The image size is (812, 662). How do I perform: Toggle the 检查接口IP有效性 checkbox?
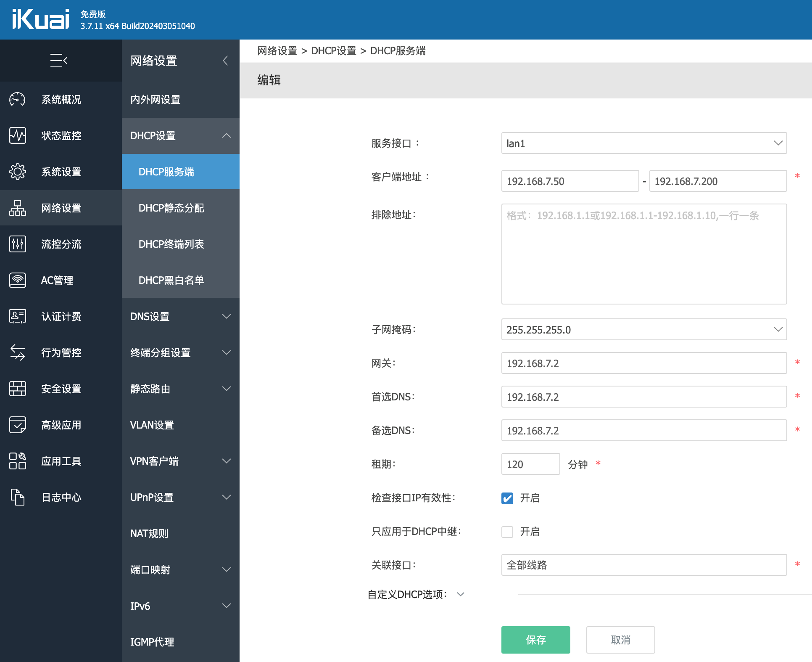pyautogui.click(x=508, y=498)
